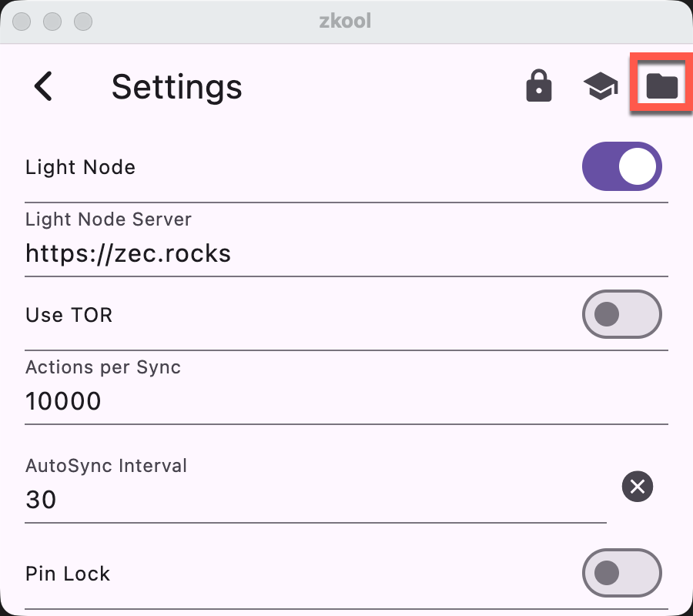The width and height of the screenshot is (693, 616).
Task: Clear the AutoSync Interval with the X icon
Action: 638,487
